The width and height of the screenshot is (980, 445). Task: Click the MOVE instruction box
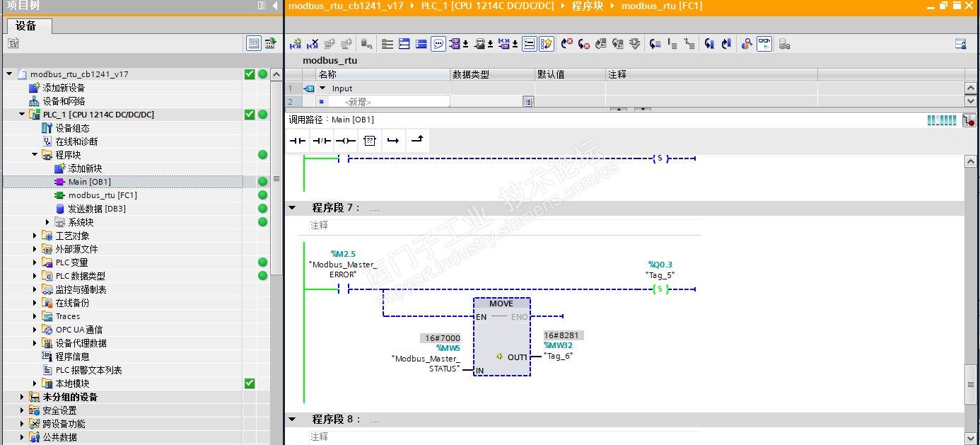[x=501, y=336]
